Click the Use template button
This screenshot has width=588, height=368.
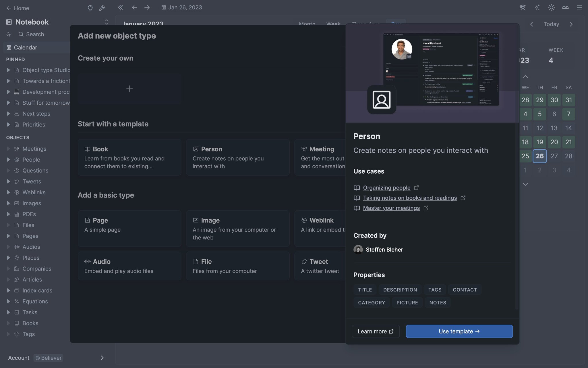tap(459, 331)
